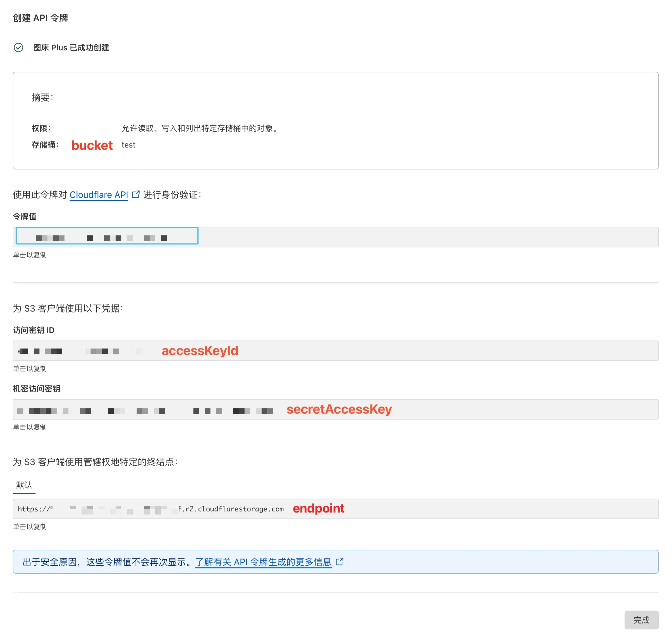Click the red secretAccessKey annotation label
Image resolution: width=672 pixels, height=639 pixels.
click(x=339, y=409)
